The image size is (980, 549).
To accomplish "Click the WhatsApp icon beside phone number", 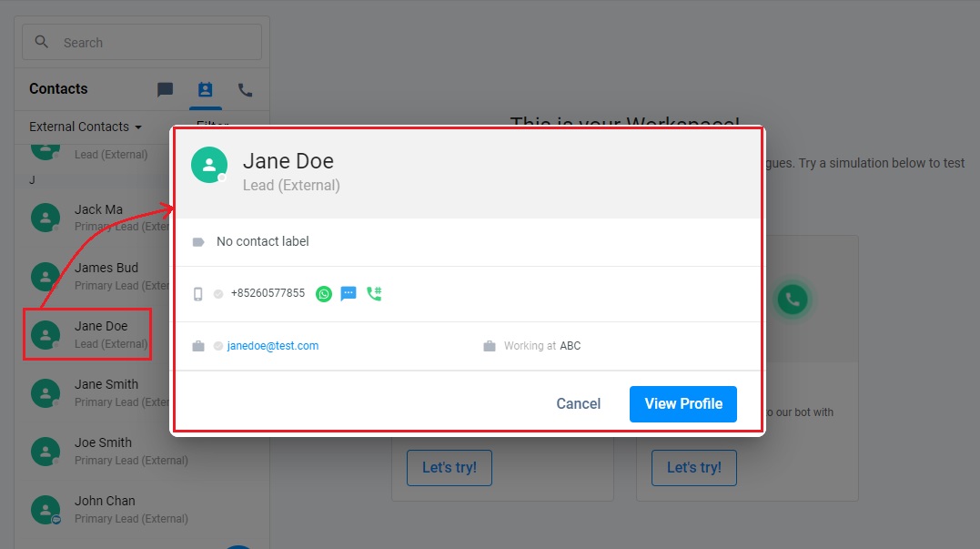I will [x=324, y=294].
